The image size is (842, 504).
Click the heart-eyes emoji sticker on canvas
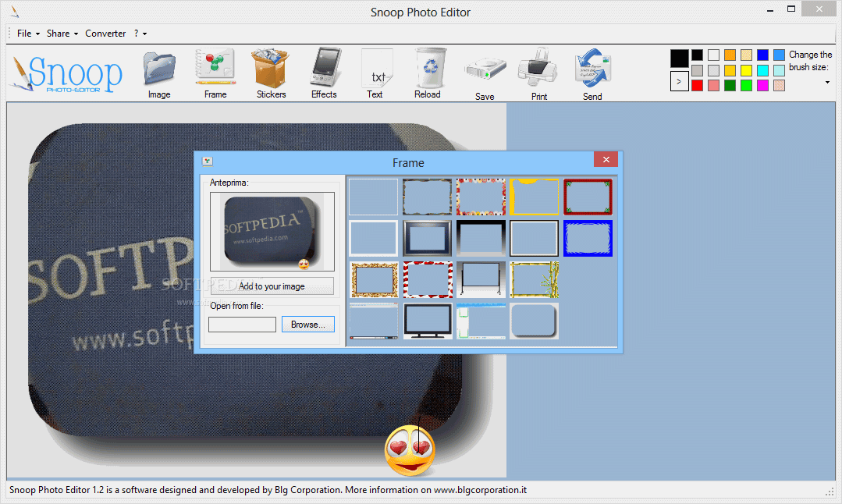pos(410,451)
